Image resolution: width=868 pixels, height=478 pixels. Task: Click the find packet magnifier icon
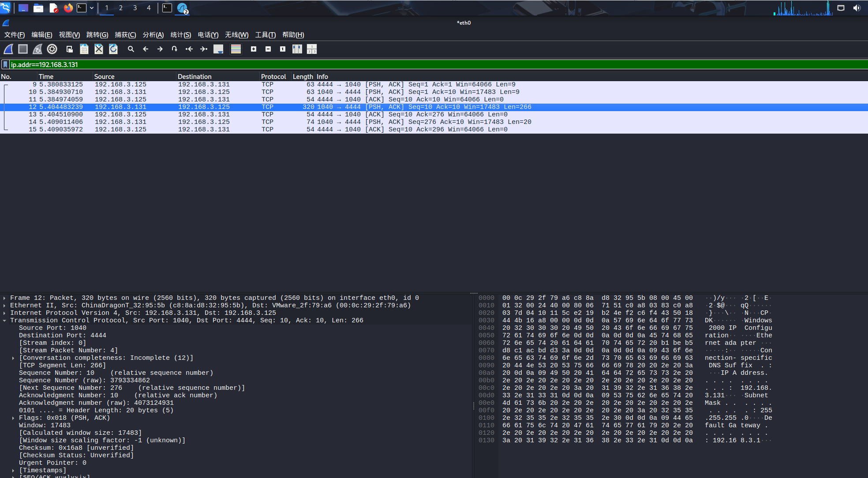pyautogui.click(x=131, y=49)
